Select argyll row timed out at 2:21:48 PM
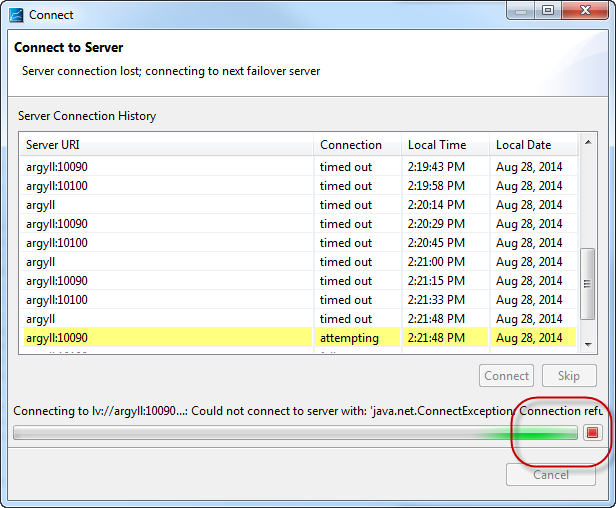616x508 pixels. 299,319
